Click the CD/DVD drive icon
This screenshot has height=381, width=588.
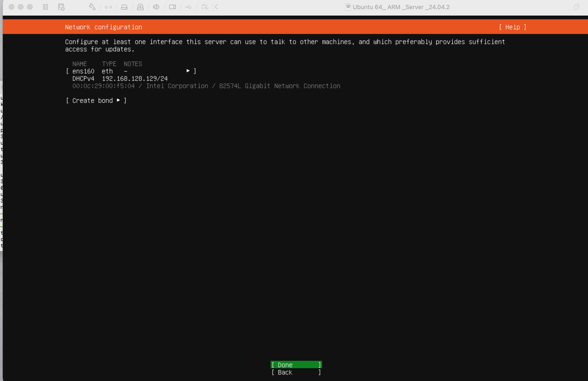point(140,7)
